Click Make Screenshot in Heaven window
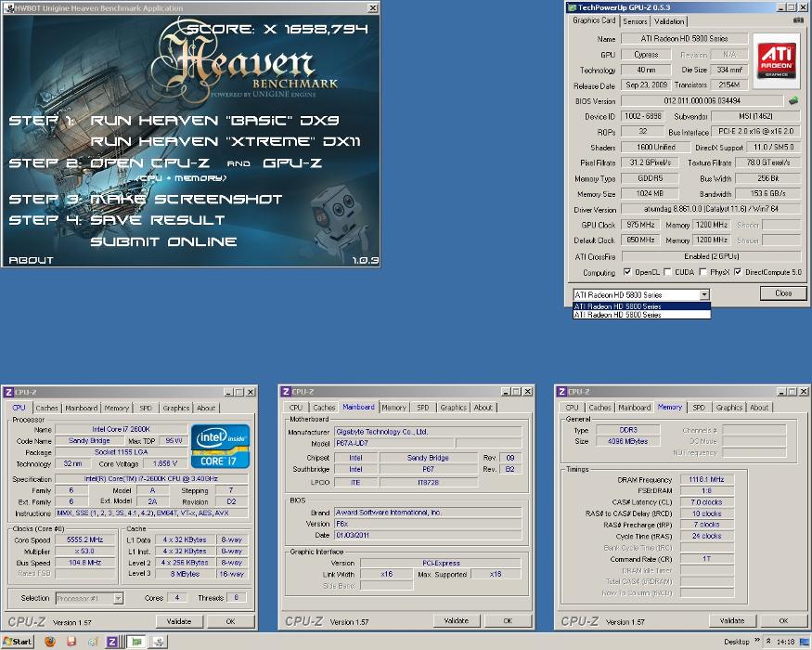The width and height of the screenshot is (812, 650). coord(187,199)
